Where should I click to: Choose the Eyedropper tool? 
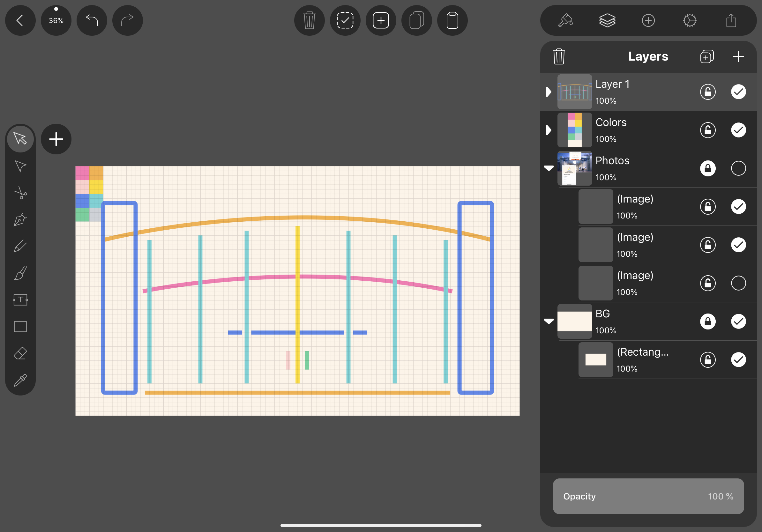pos(20,381)
